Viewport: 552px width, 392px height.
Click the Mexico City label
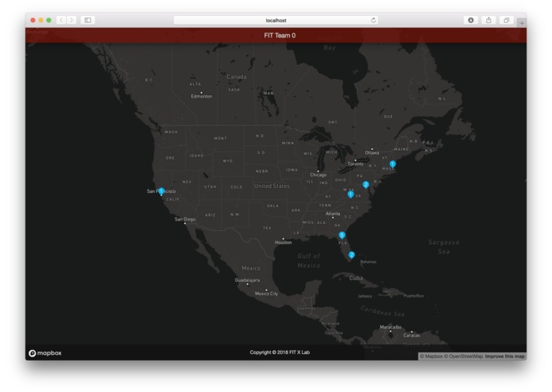[x=267, y=294]
